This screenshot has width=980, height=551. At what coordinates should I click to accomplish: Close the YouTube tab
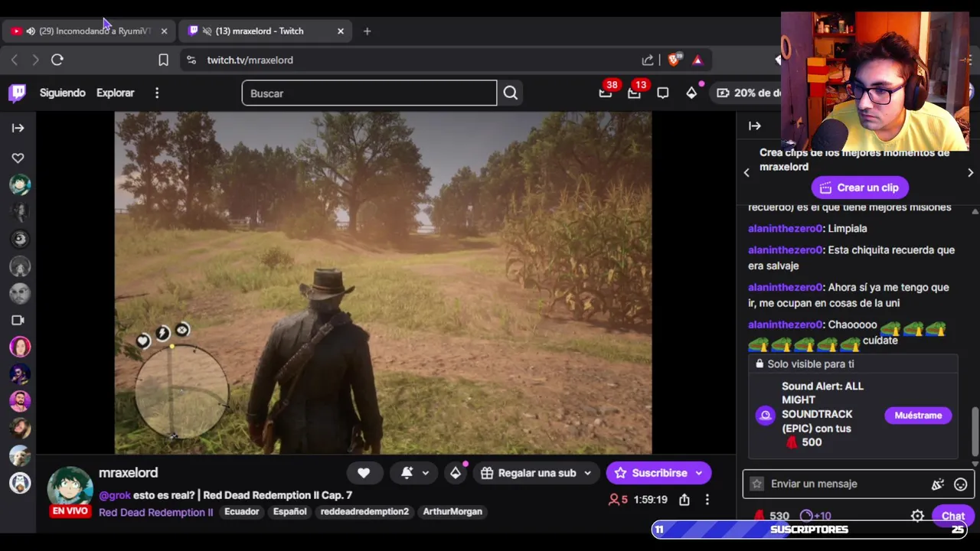pyautogui.click(x=164, y=31)
